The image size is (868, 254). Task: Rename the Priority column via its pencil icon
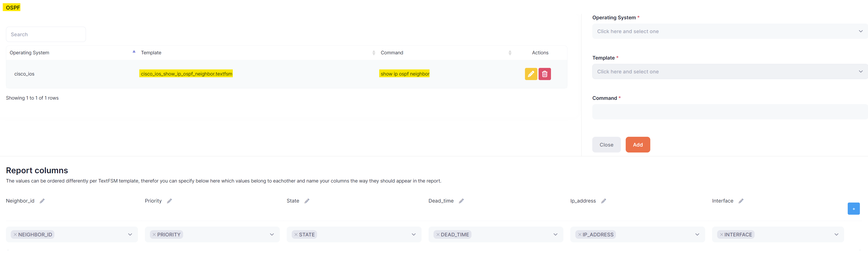click(169, 201)
